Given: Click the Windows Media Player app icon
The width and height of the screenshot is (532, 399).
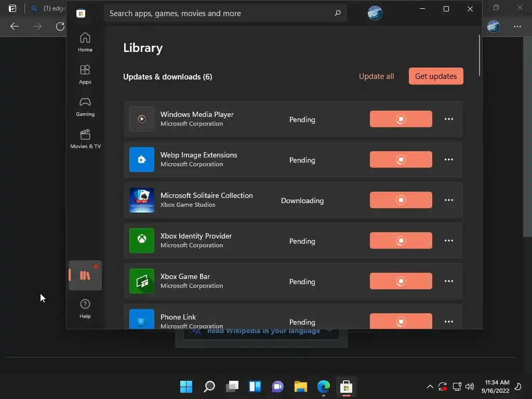Looking at the screenshot, I should 142,119.
